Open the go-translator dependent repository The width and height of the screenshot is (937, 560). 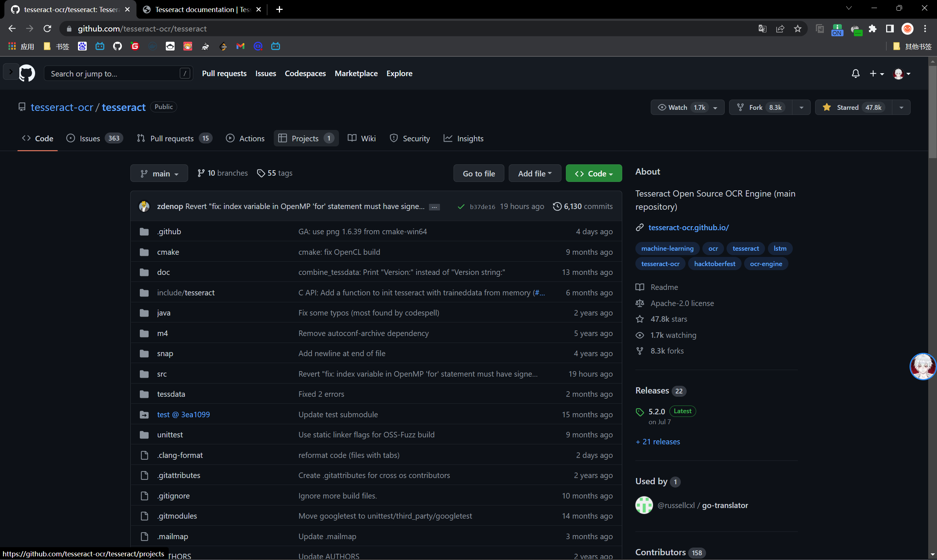coord(725,506)
